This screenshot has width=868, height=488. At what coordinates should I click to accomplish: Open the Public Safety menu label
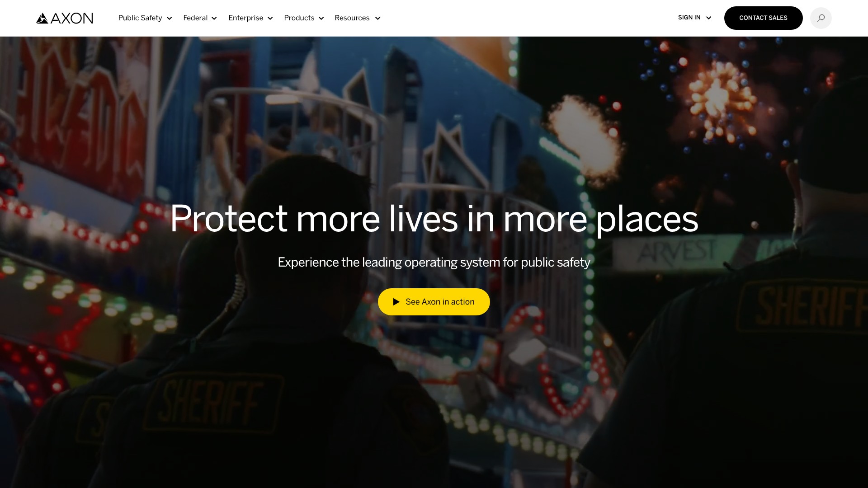coord(140,18)
